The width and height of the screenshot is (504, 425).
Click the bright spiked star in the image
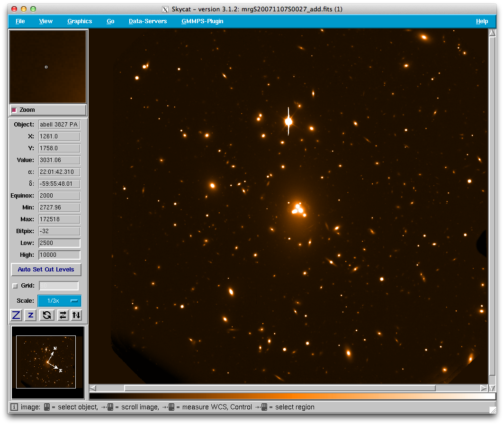[x=288, y=121]
